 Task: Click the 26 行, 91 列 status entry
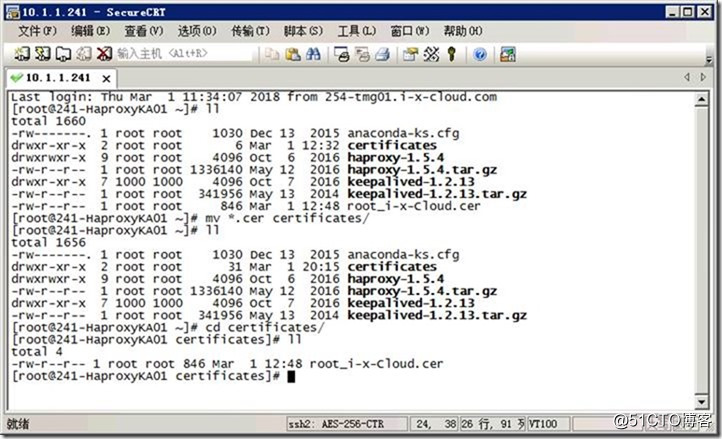493,424
